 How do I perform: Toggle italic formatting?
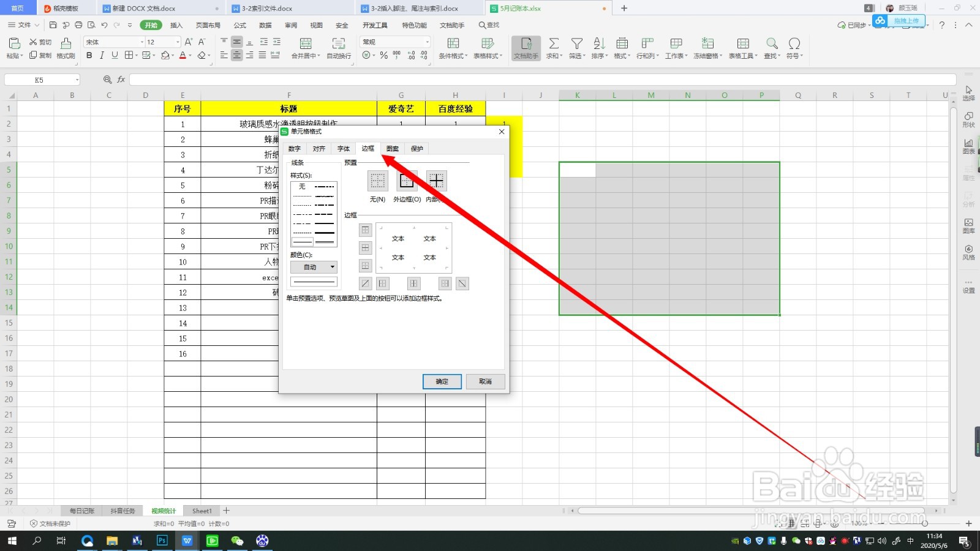click(102, 56)
